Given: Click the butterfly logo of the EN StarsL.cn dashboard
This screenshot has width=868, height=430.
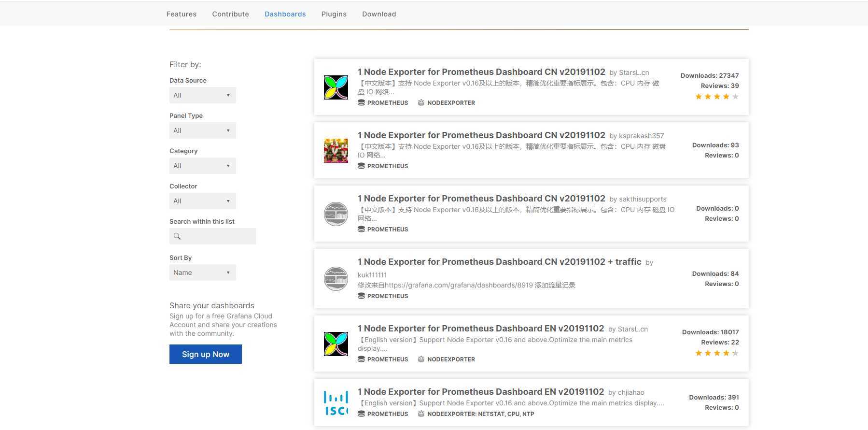Looking at the screenshot, I should point(336,344).
